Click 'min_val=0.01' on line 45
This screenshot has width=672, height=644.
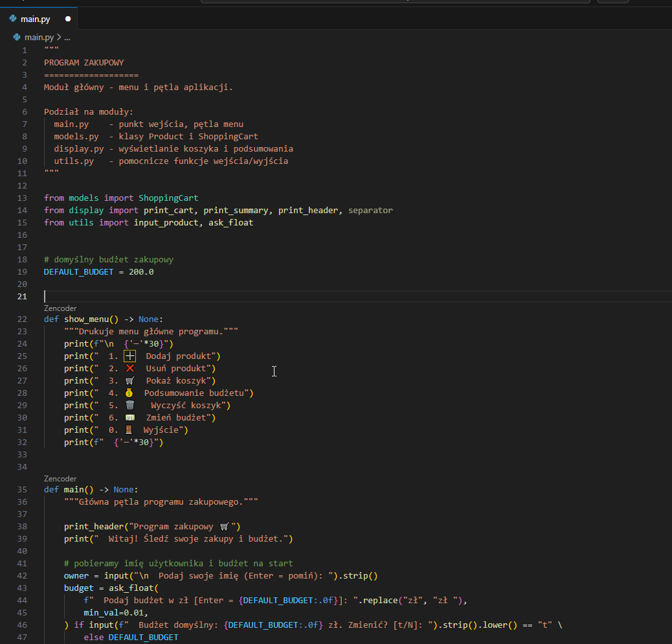(x=113, y=613)
